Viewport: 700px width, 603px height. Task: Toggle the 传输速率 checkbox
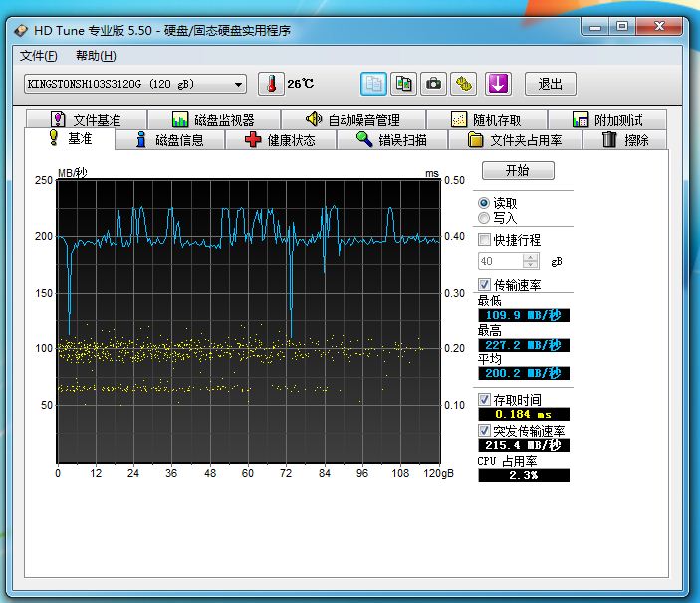484,285
